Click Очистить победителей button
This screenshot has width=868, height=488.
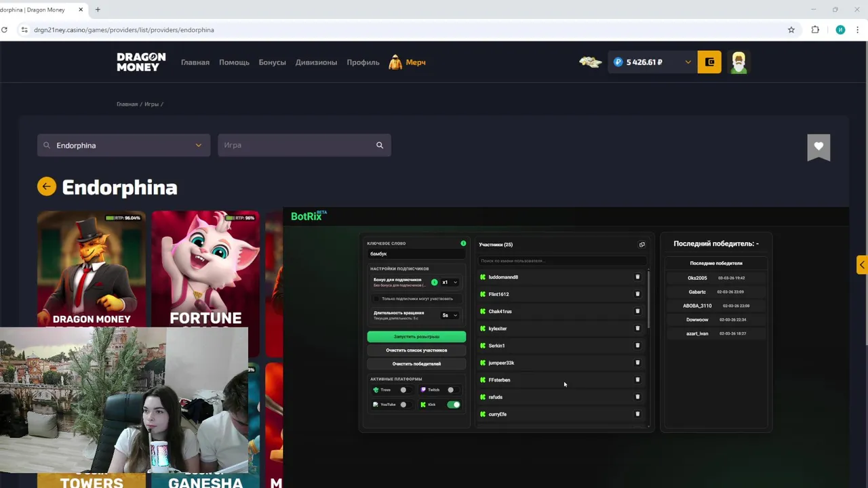coord(416,364)
